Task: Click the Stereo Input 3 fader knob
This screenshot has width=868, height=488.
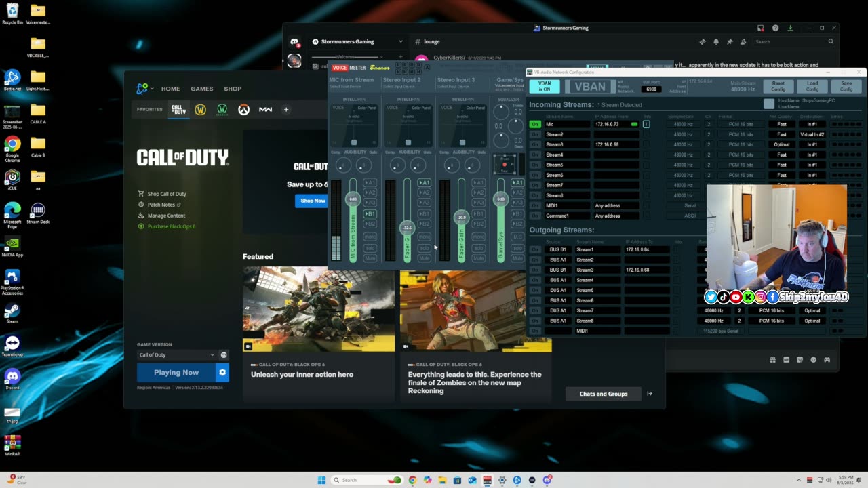Action: (x=461, y=218)
